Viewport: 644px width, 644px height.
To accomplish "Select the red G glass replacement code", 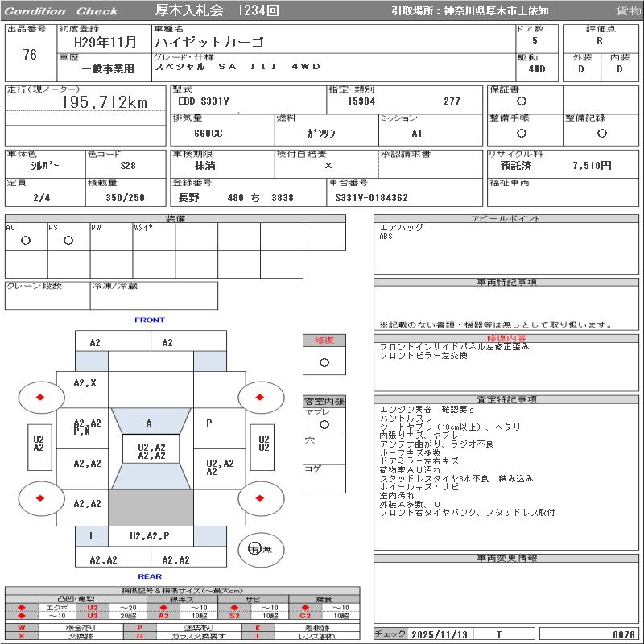I will (x=140, y=636).
